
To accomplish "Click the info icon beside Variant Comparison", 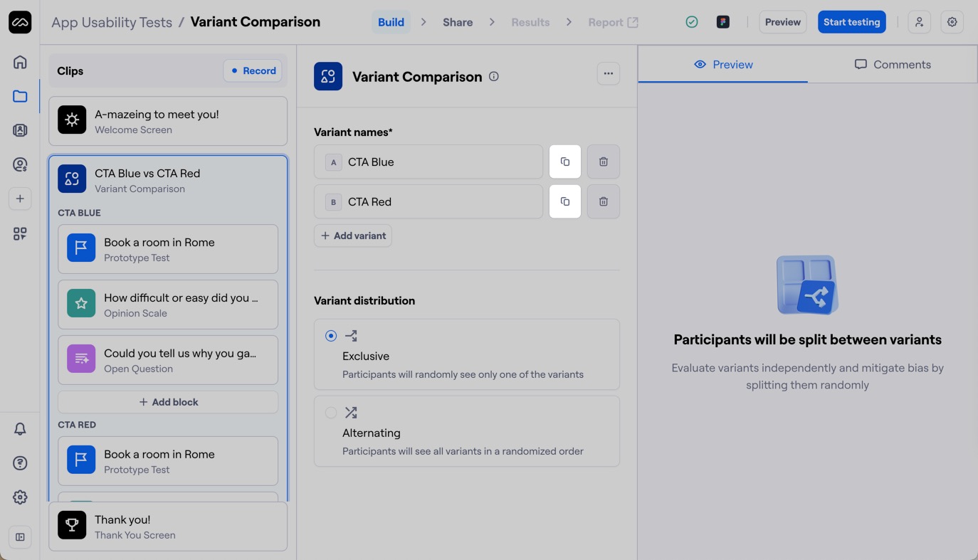I will click(493, 76).
